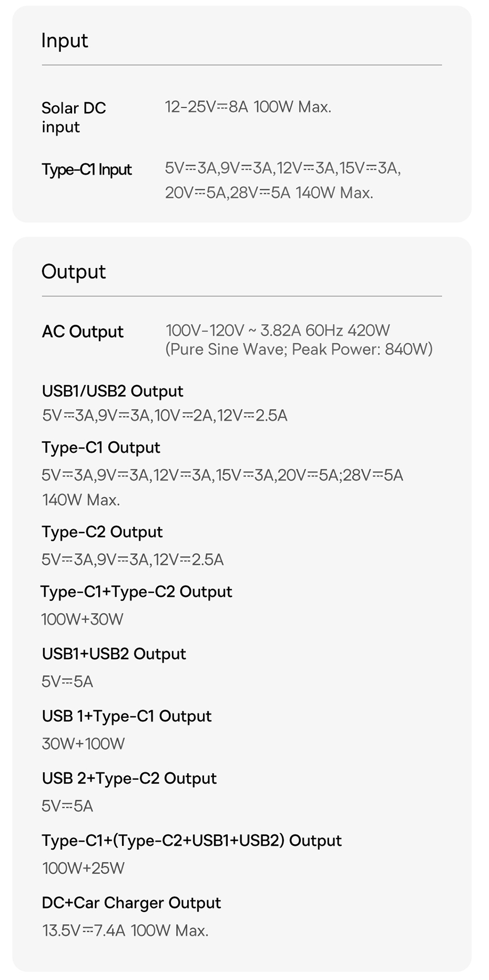Click the Type-C2 Output heading
Image resolution: width=489 pixels, height=980 pixels.
[x=102, y=532]
